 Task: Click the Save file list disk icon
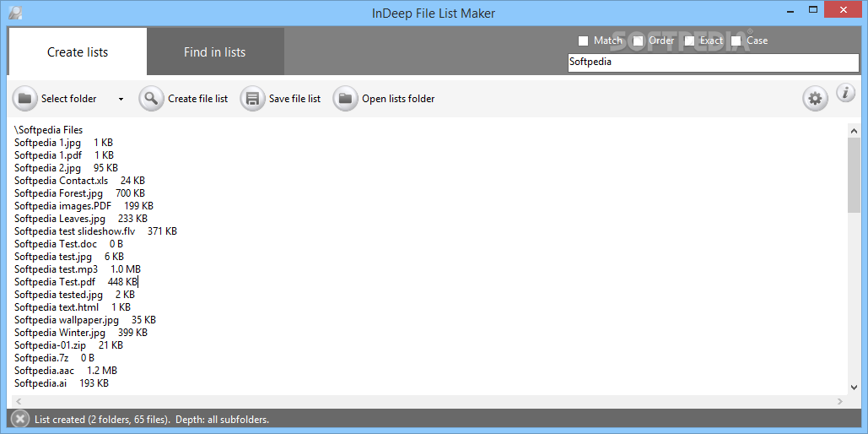pyautogui.click(x=252, y=99)
